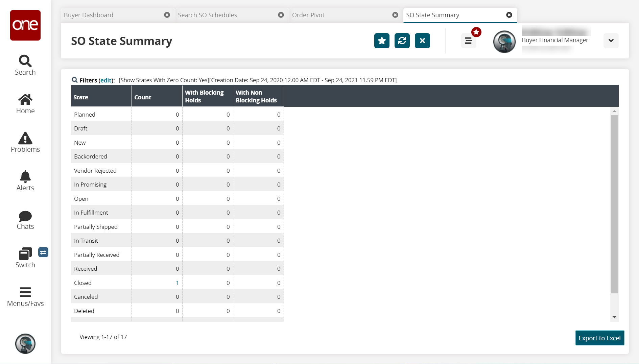Close the Search SO Schedules tab
Screen dimensions: 639x364
(281, 15)
